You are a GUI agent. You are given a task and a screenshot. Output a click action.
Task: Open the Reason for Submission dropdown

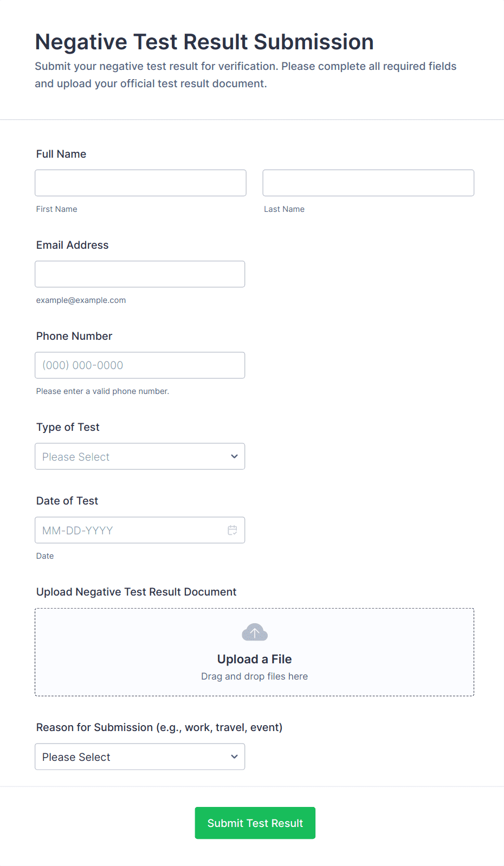pyautogui.click(x=140, y=757)
